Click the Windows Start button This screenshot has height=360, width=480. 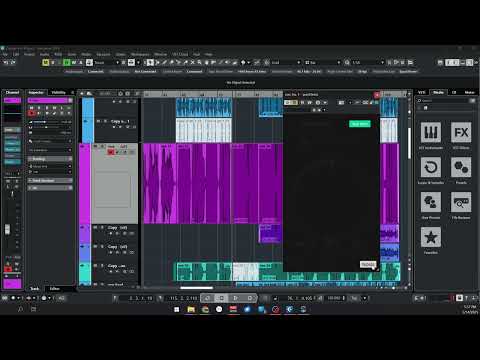[x=177, y=309]
